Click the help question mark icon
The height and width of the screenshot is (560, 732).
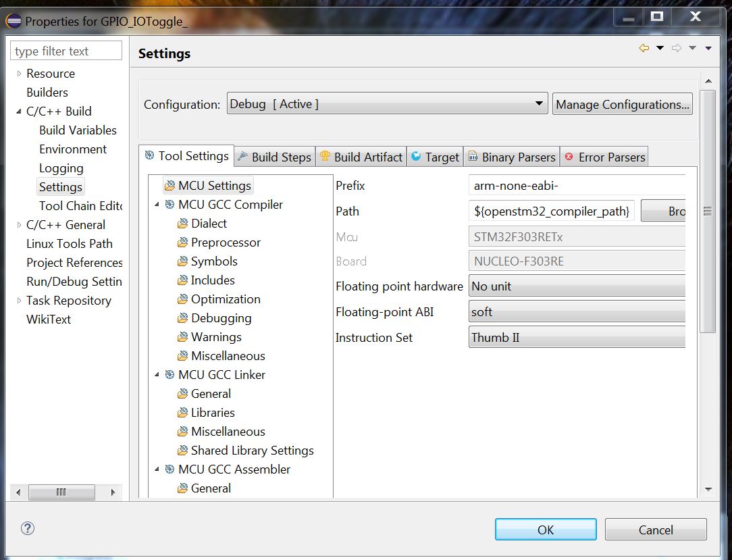28,528
